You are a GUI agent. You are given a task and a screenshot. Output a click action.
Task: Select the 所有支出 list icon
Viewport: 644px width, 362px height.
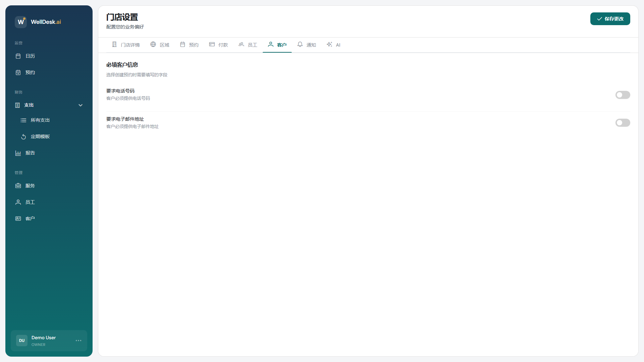tap(23, 120)
